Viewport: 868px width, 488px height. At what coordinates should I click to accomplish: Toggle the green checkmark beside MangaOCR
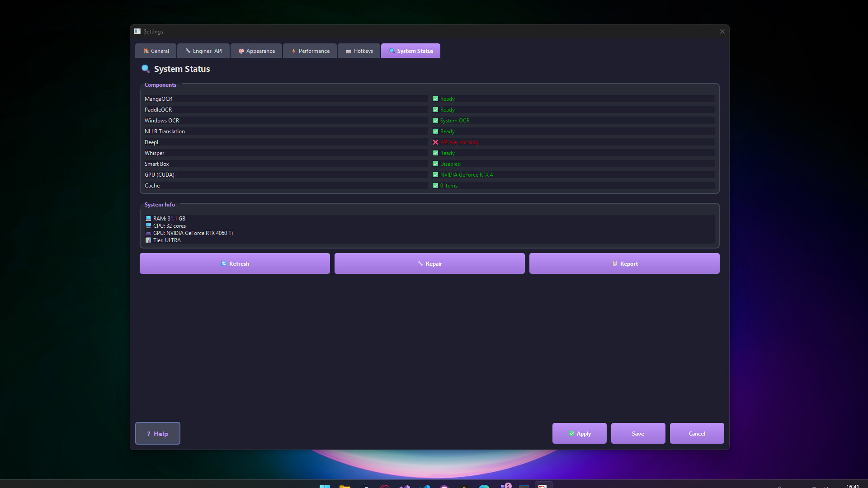435,99
